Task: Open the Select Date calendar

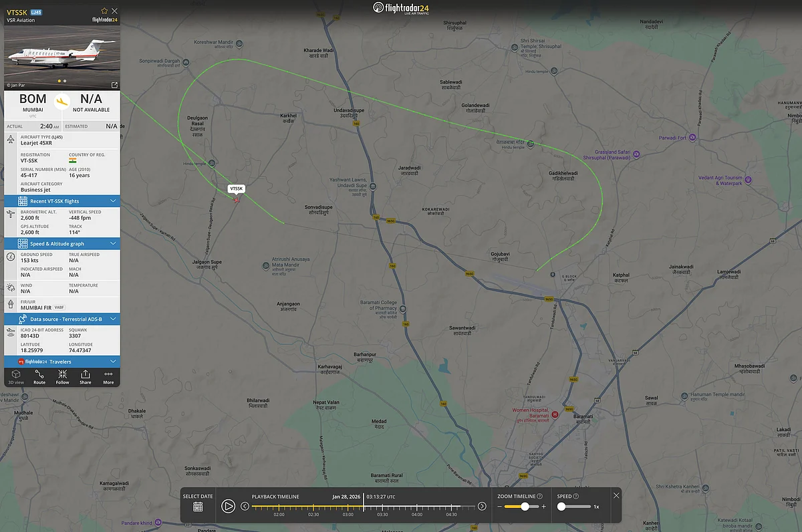Action: click(198, 507)
